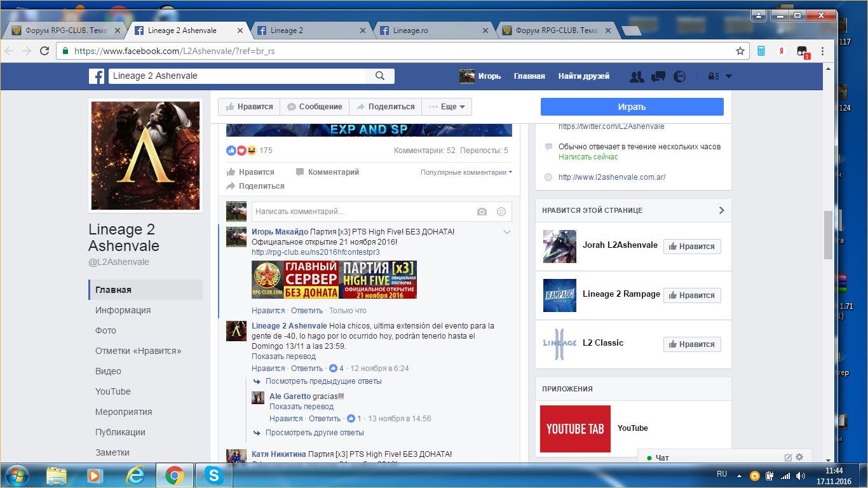868x488 pixels.
Task: Click the Нравится page button
Action: coord(249,107)
